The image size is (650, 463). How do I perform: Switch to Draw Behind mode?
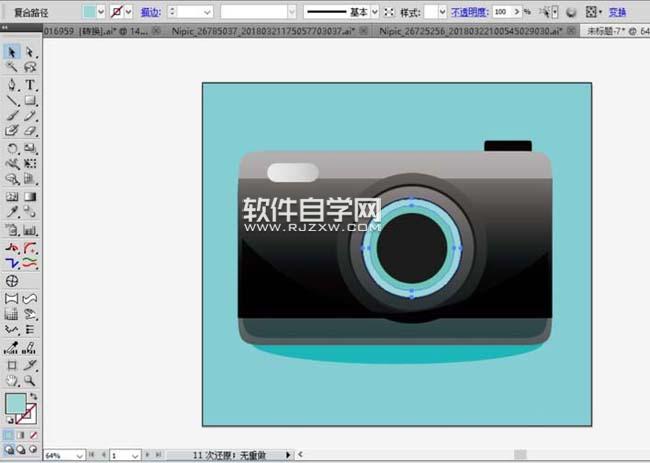click(21, 449)
